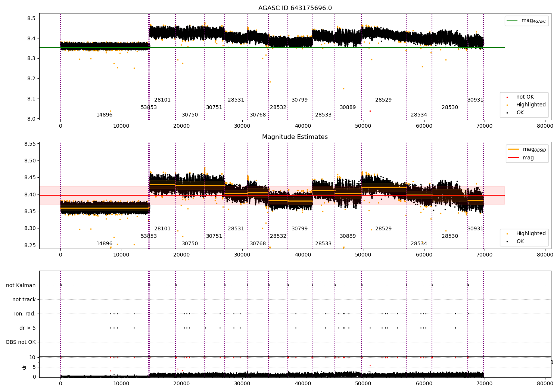Click 'Highlighted' legend entry in top plot
Screen dimensions: 560x392
pos(526,105)
